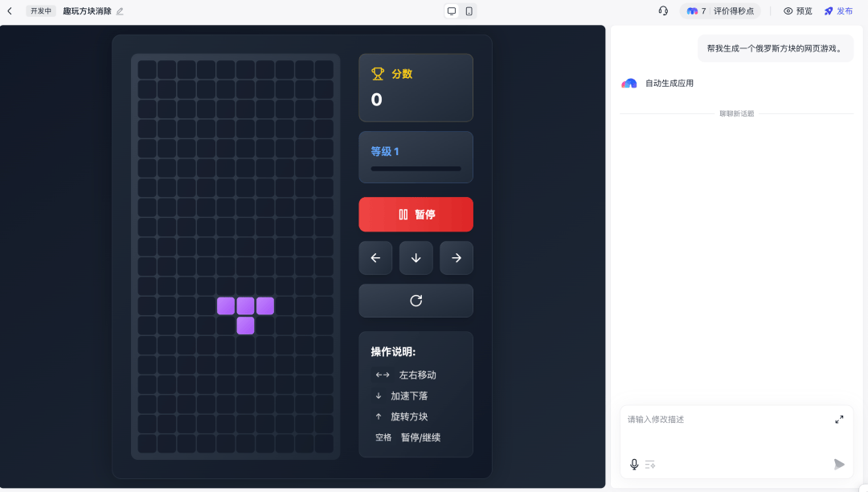868x492 pixels.
Task: Expand the chat input box
Action: tap(839, 420)
